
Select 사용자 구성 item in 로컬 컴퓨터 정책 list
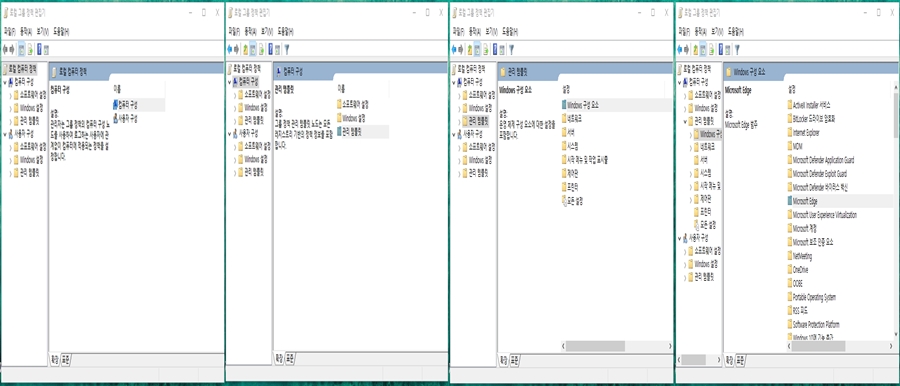[x=126, y=119]
